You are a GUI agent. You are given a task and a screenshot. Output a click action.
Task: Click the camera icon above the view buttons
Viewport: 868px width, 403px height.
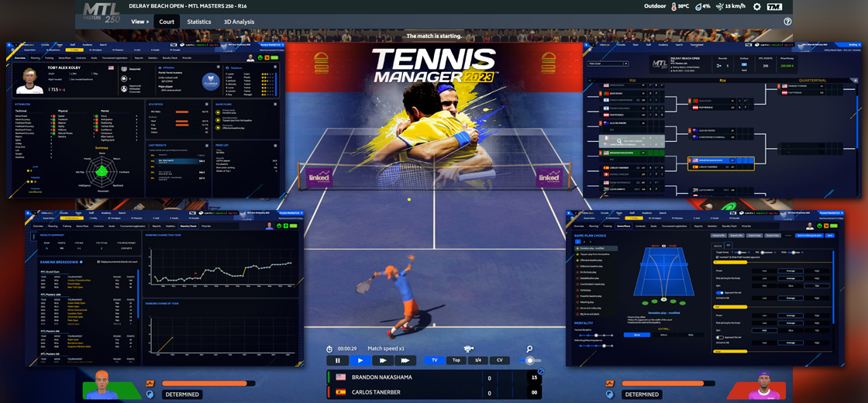coord(468,349)
